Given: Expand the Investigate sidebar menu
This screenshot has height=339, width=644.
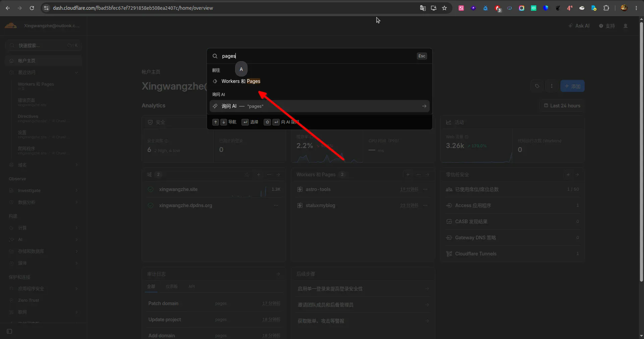Looking at the screenshot, I should tap(76, 190).
